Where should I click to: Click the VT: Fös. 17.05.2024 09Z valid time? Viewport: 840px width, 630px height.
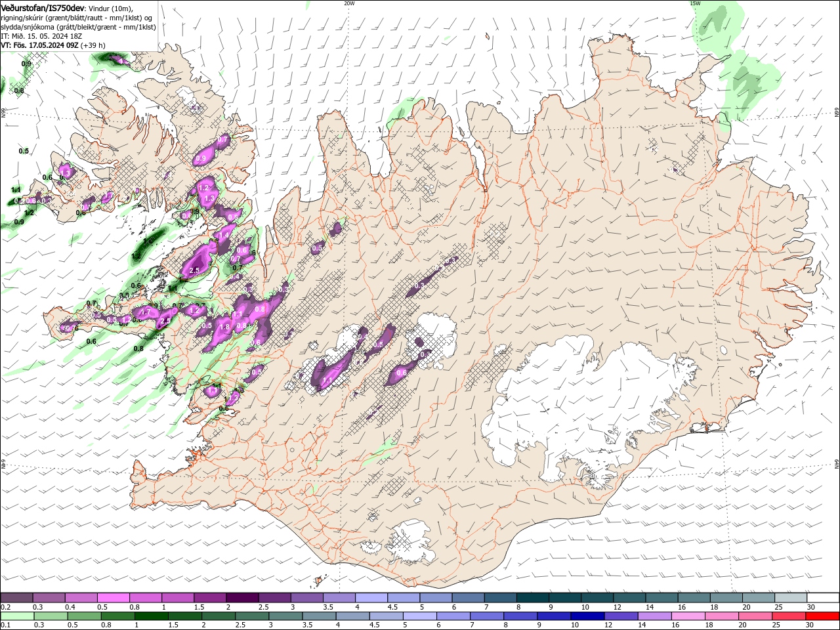pos(40,45)
